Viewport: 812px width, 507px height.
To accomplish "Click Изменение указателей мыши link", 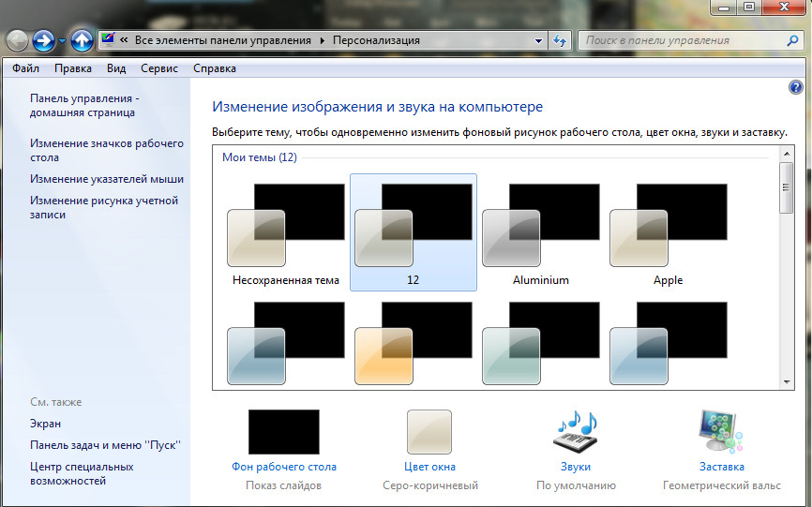I will (x=106, y=179).
